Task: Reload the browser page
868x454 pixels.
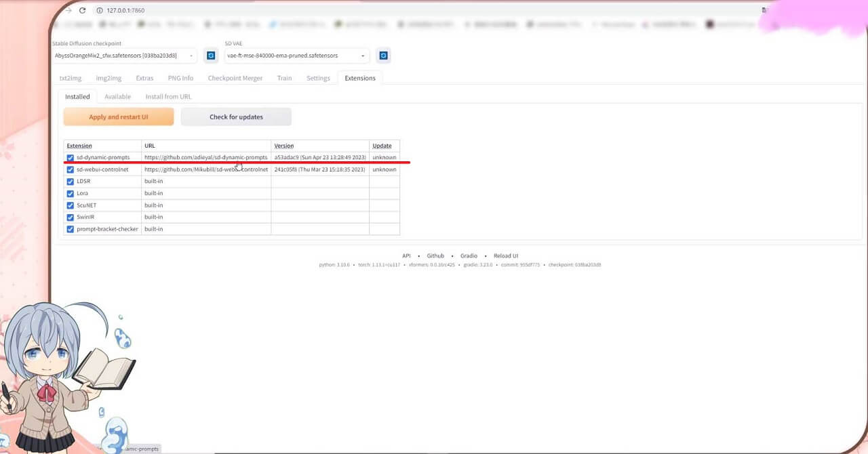Action: pos(82,10)
